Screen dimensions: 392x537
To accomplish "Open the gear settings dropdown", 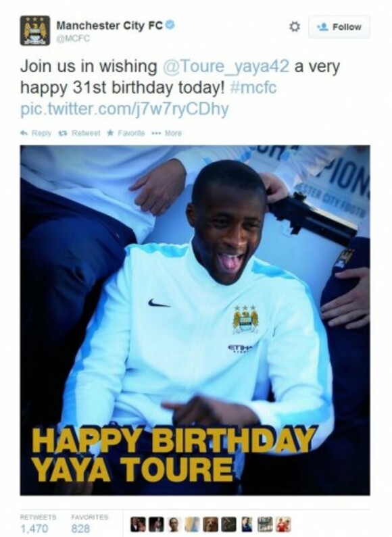I will pos(295,27).
